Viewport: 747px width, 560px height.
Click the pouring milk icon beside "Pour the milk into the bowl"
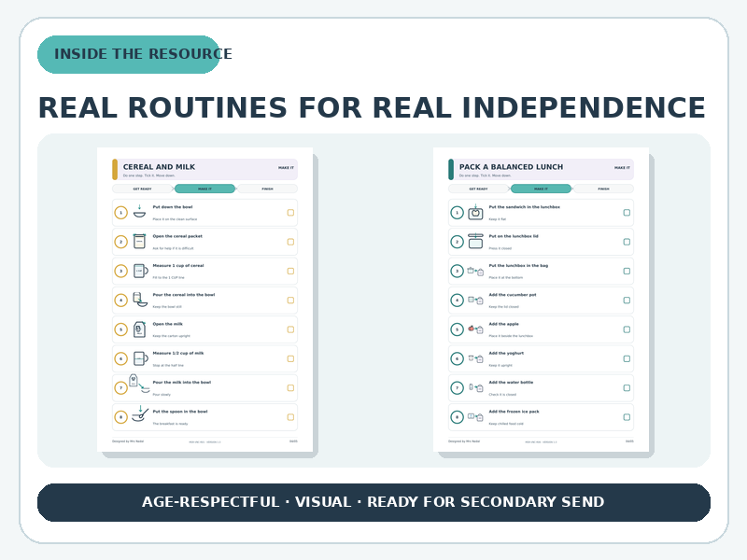139,384
